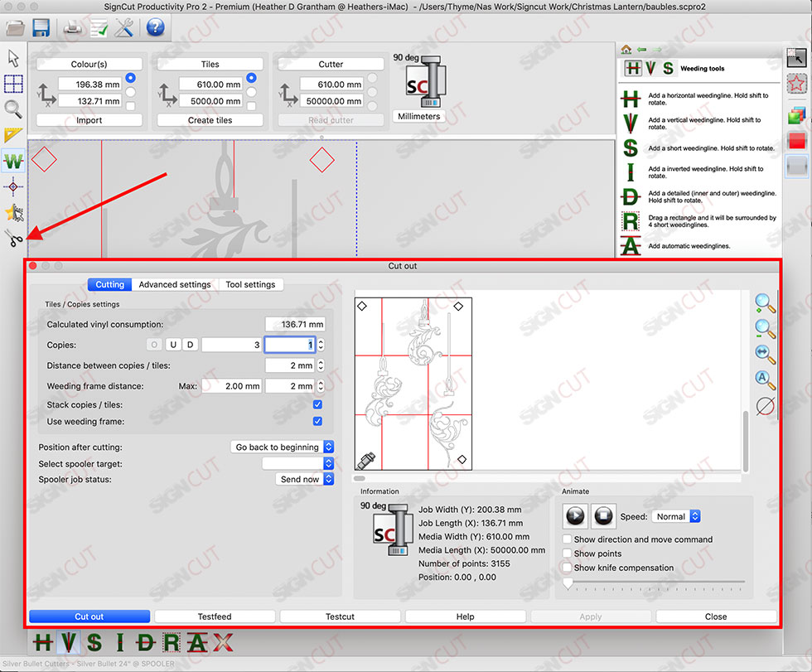Open the checklist icon in toolbar
The width and height of the screenshot is (812, 672).
tap(99, 28)
